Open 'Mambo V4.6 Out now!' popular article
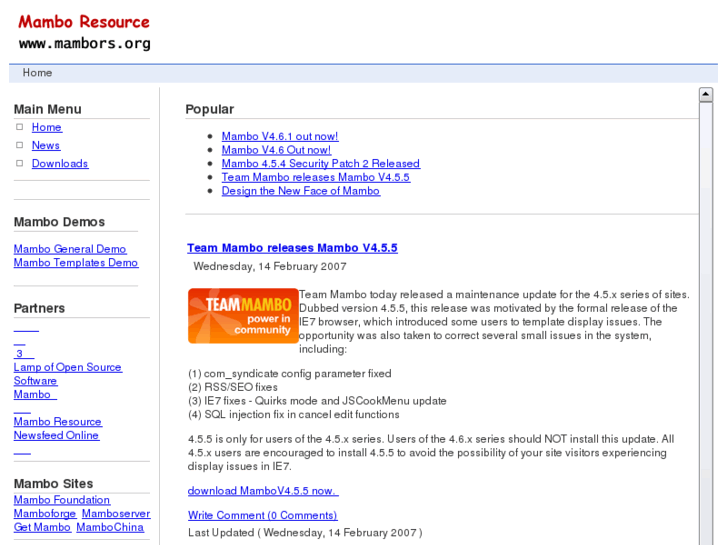The image size is (727, 545). tap(276, 150)
